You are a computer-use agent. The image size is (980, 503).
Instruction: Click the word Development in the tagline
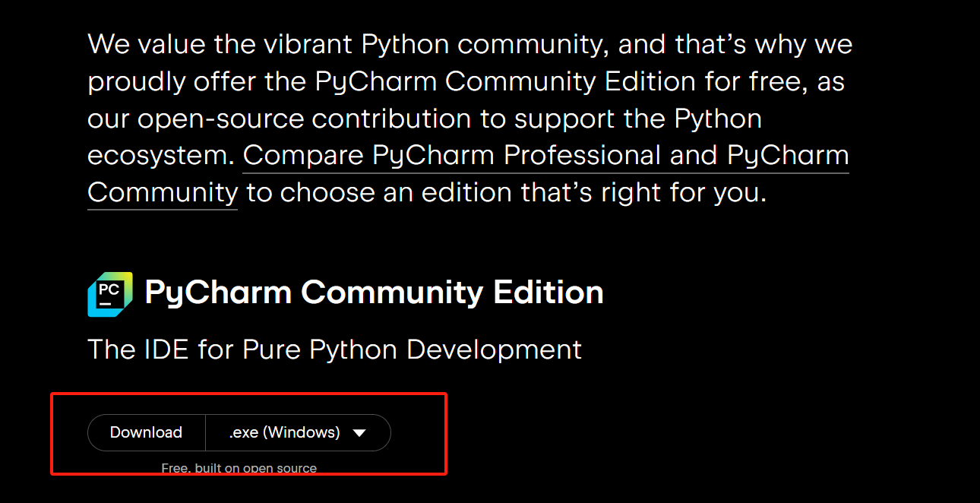pyautogui.click(x=495, y=350)
